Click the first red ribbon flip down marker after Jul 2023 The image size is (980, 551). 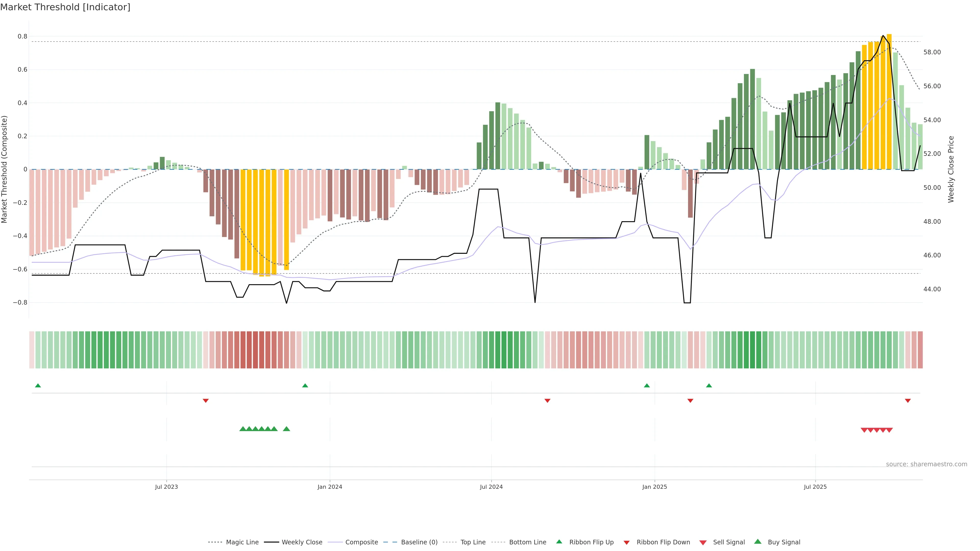click(x=205, y=400)
